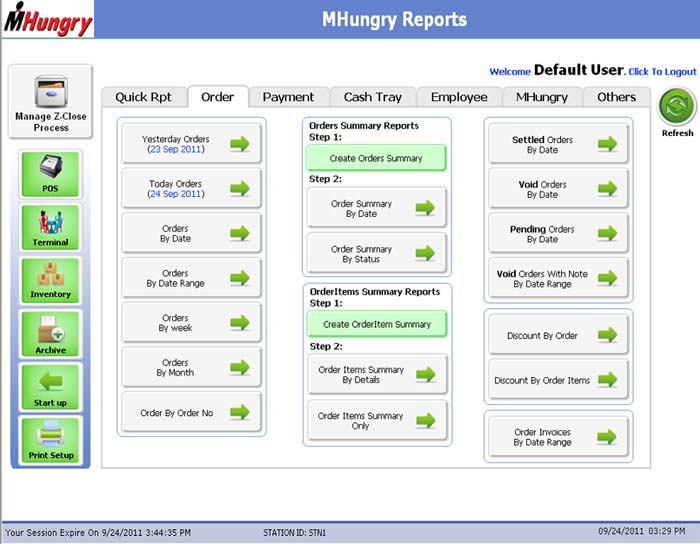This screenshot has width=700, height=544.
Task: Open Order Invoices By Date Range
Action: (x=558, y=436)
